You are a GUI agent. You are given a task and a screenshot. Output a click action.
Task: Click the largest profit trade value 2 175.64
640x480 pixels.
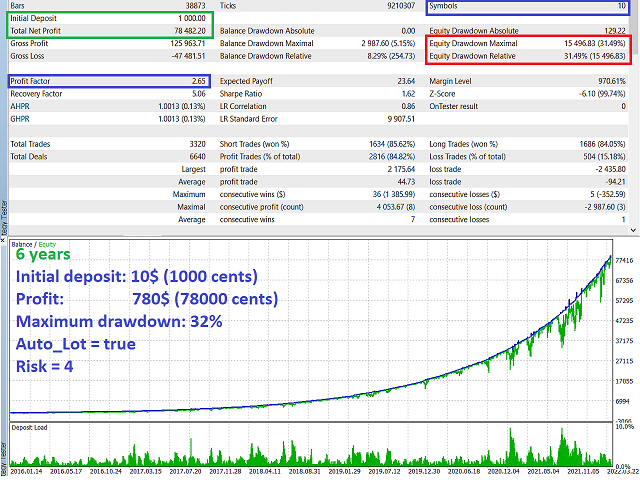(x=401, y=169)
